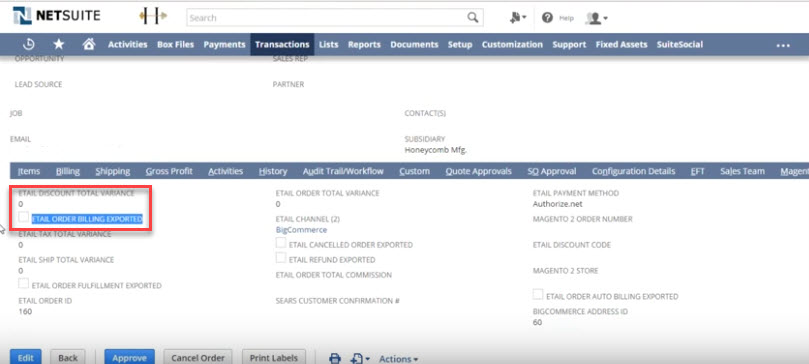Click the Honeycomb company logo
Screen dimensions: 809x364
coord(153,16)
